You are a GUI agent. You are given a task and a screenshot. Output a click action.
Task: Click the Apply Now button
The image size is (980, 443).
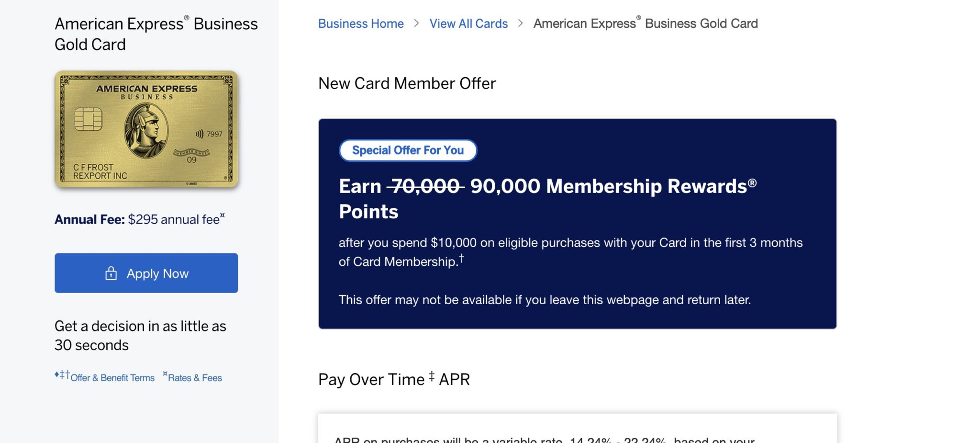pyautogui.click(x=146, y=273)
